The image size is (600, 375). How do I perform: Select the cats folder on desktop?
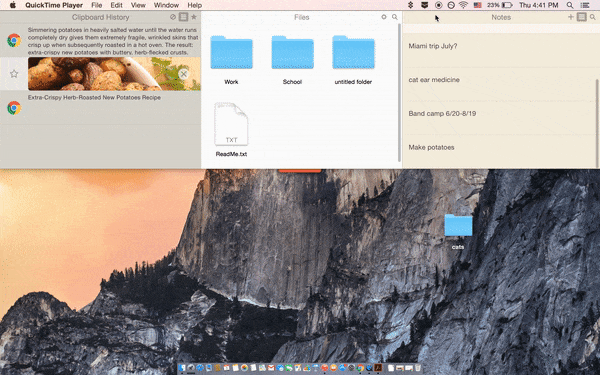coord(458,232)
